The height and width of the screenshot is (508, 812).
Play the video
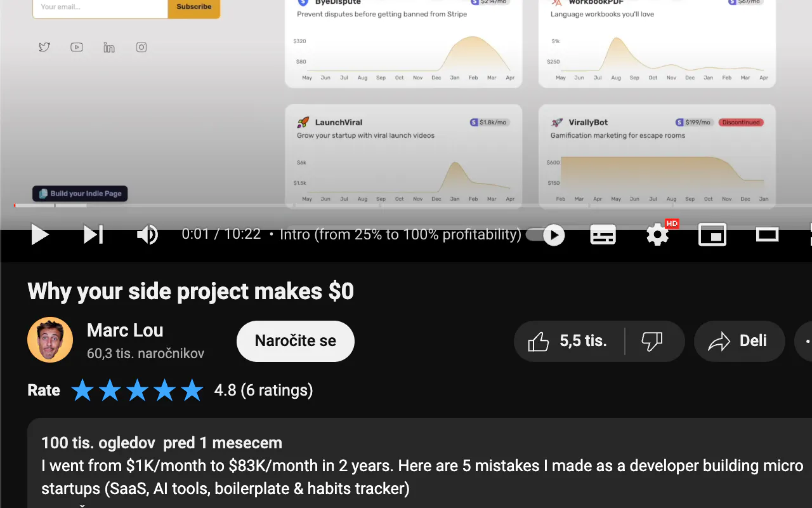click(40, 235)
